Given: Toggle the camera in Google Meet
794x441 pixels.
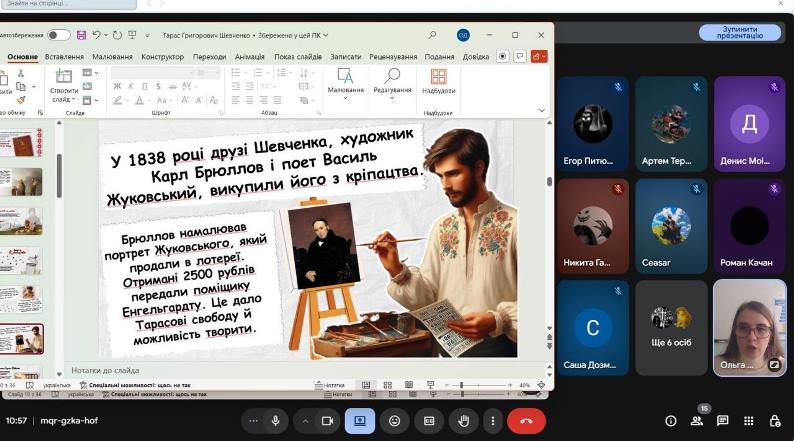Looking at the screenshot, I should [x=327, y=421].
